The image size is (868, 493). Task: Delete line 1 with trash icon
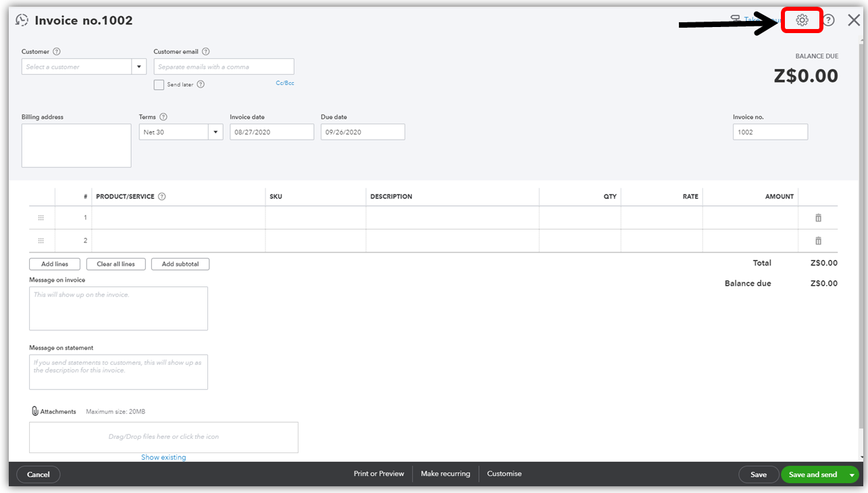(x=818, y=217)
